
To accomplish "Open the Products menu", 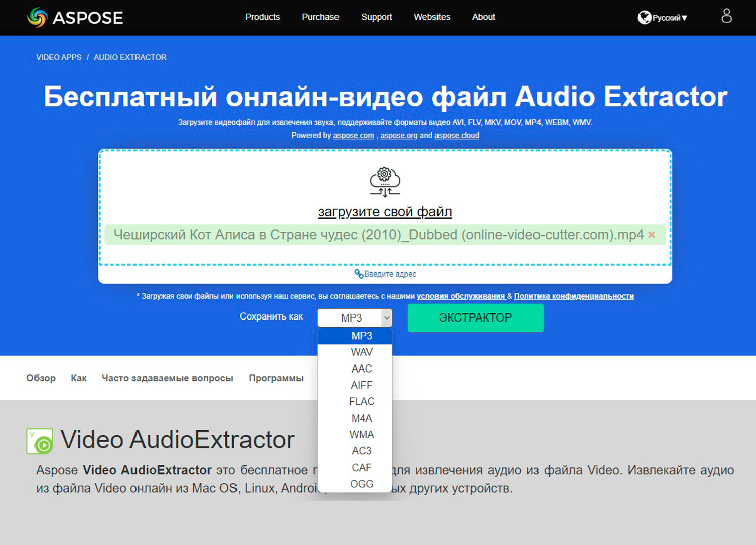I will point(263,17).
